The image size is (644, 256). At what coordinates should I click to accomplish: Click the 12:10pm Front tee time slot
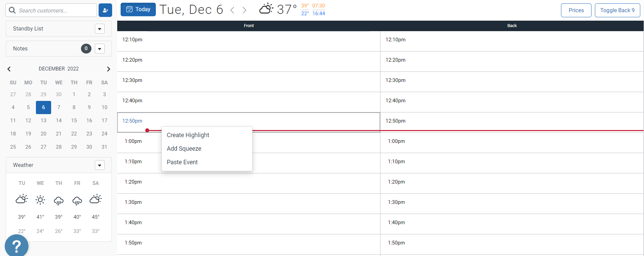tap(249, 41)
